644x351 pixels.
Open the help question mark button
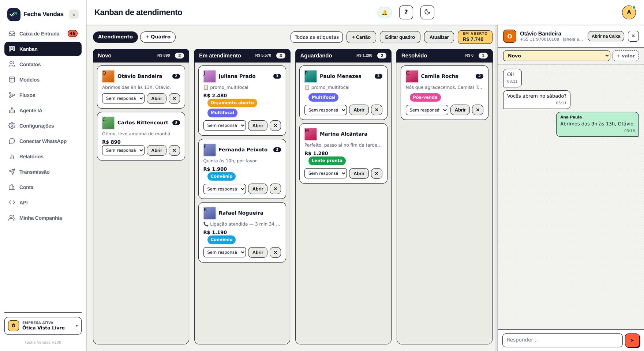pyautogui.click(x=406, y=12)
